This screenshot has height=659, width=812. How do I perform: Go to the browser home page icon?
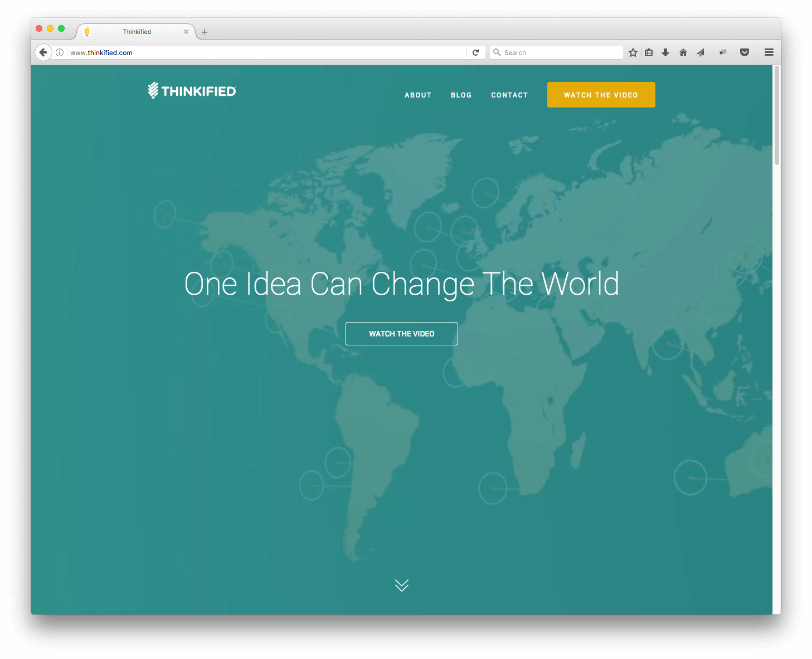click(x=683, y=52)
